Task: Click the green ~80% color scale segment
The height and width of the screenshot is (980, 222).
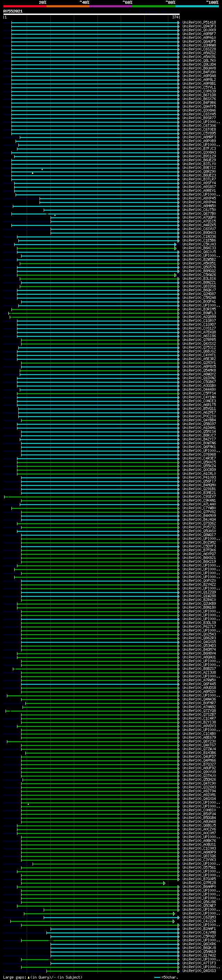Action: tap(154, 6)
